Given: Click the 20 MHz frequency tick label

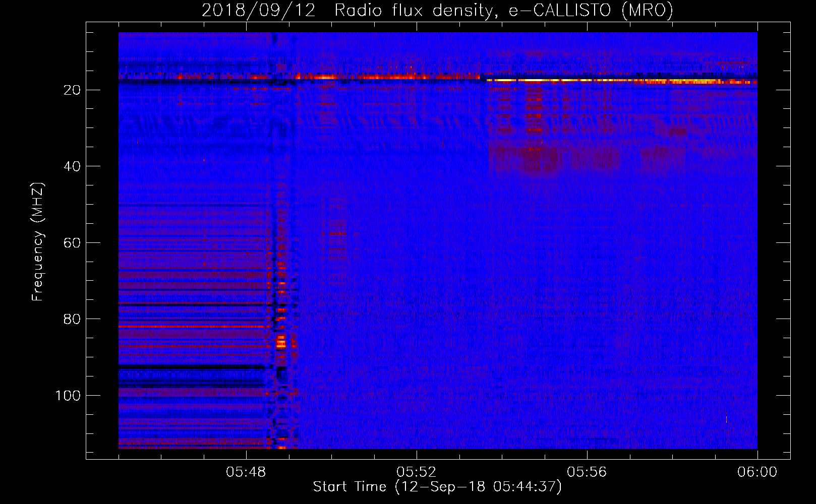Looking at the screenshot, I should click(x=72, y=90).
